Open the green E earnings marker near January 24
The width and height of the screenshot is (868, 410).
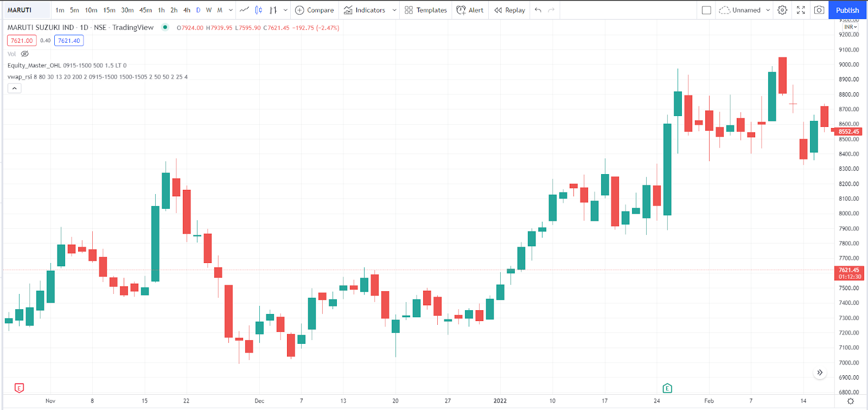point(667,388)
